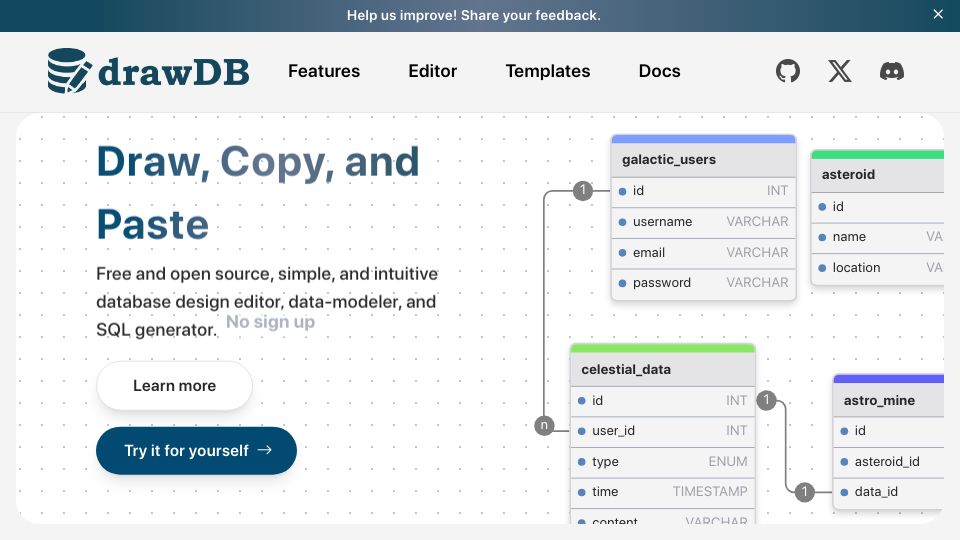This screenshot has width=960, height=540.
Task: Select the asteroid table header
Action: click(877, 174)
